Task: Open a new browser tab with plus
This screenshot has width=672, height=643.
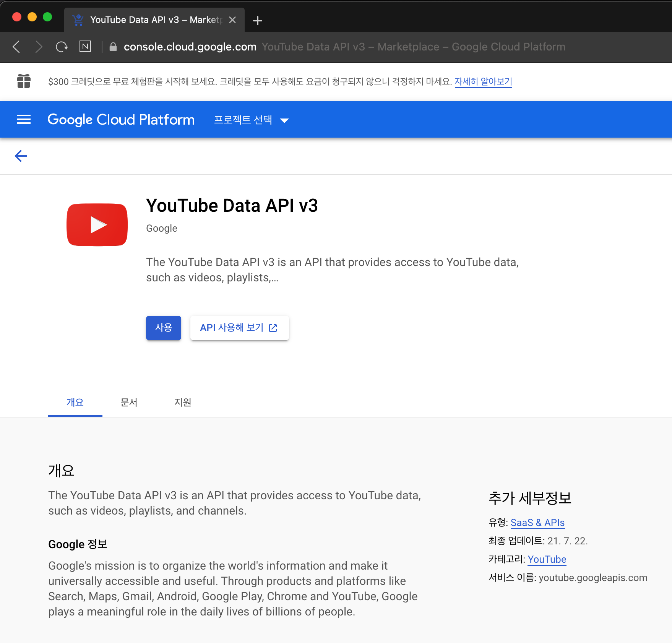Action: (258, 20)
